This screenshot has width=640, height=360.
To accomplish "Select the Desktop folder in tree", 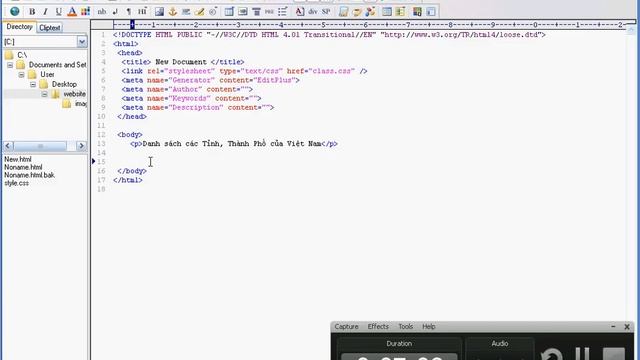I will click(64, 84).
